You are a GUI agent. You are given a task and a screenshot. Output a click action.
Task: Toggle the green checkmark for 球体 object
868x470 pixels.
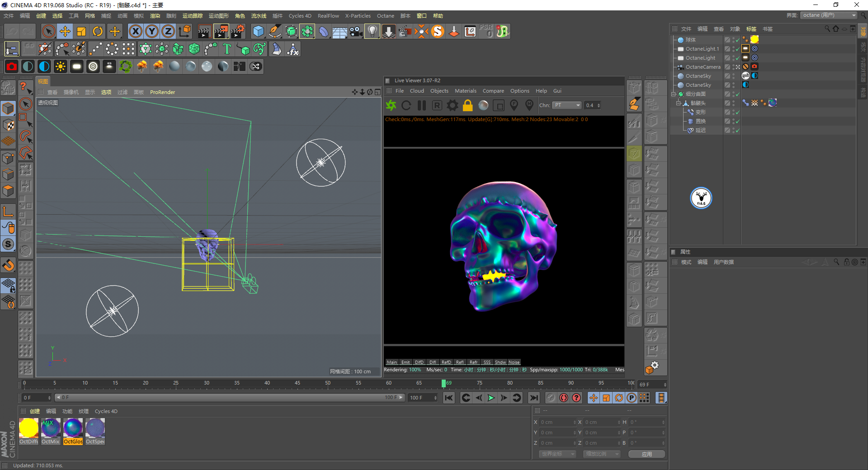point(737,40)
